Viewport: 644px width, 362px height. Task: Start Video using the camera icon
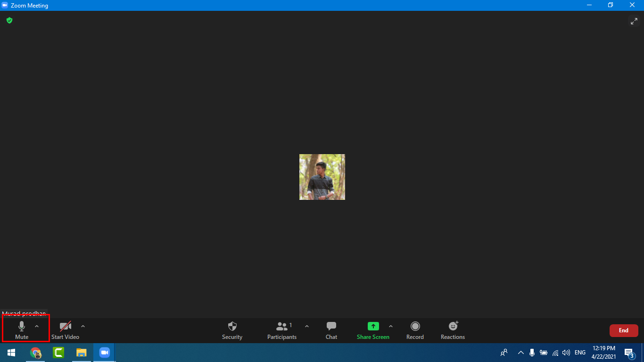pyautogui.click(x=66, y=327)
